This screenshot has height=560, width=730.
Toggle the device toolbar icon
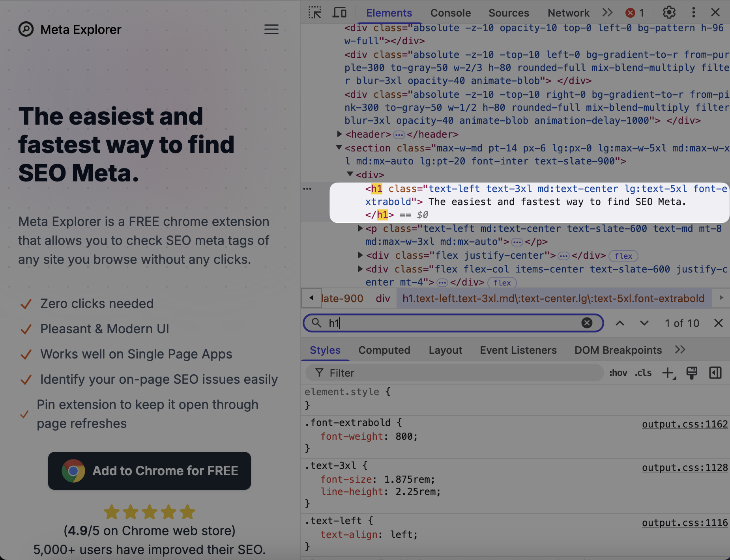point(339,13)
